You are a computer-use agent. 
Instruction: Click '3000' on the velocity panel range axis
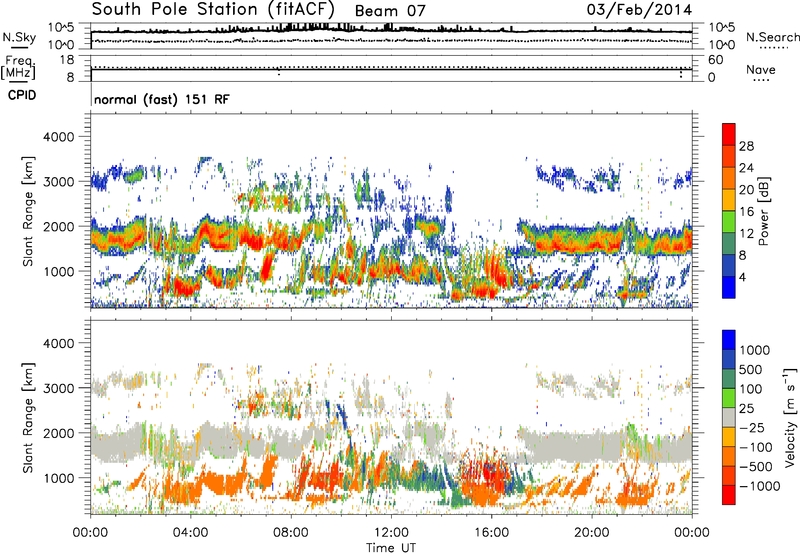pyautogui.click(x=58, y=388)
